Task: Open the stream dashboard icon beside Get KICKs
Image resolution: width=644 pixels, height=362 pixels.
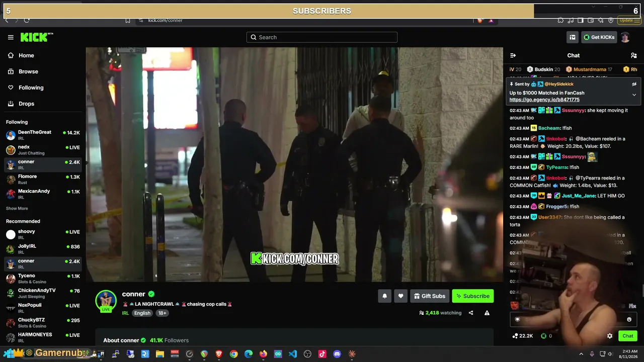Action: click(573, 37)
